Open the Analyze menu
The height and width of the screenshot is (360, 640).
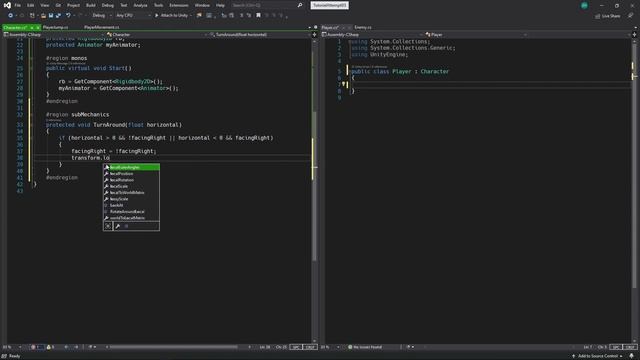[x=140, y=5]
